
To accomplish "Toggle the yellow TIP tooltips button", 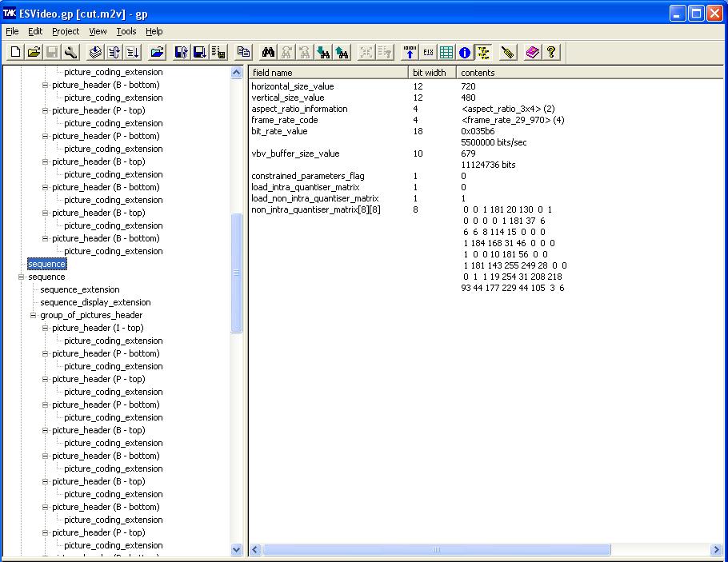I will [x=483, y=52].
